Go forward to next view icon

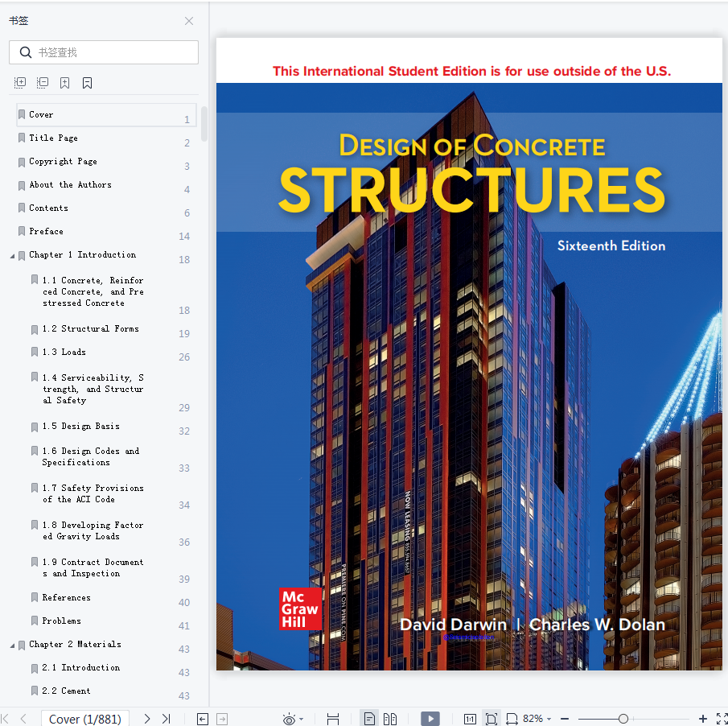pos(222,719)
